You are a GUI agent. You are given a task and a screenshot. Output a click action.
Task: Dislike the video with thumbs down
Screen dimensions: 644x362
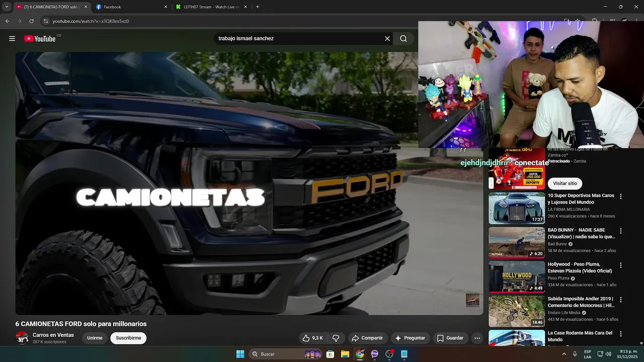tap(336, 338)
